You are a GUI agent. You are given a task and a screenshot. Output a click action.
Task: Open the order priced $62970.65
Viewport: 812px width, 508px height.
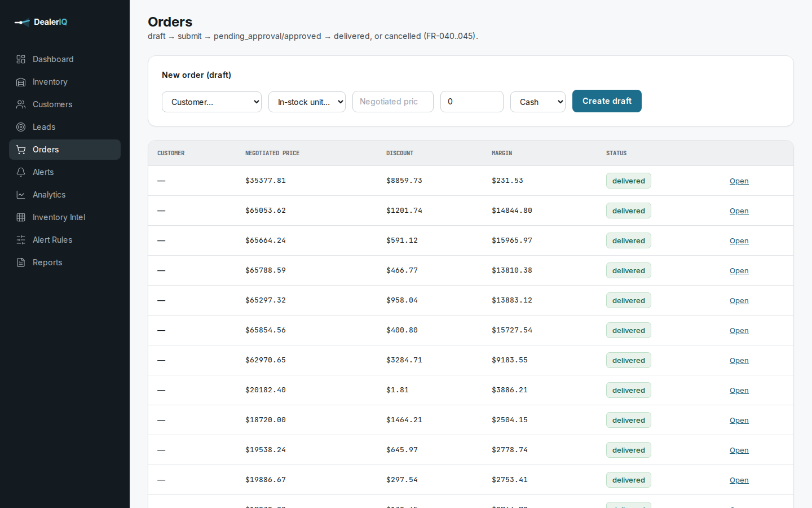point(739,361)
